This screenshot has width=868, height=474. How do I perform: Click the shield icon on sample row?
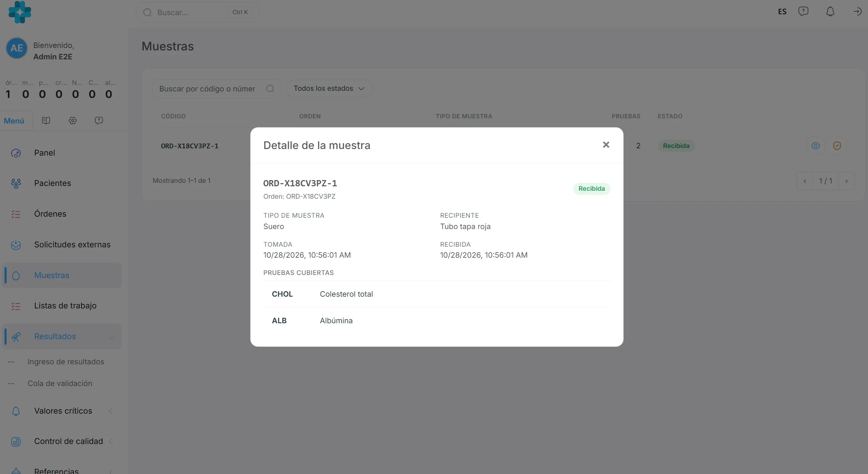coord(837,146)
